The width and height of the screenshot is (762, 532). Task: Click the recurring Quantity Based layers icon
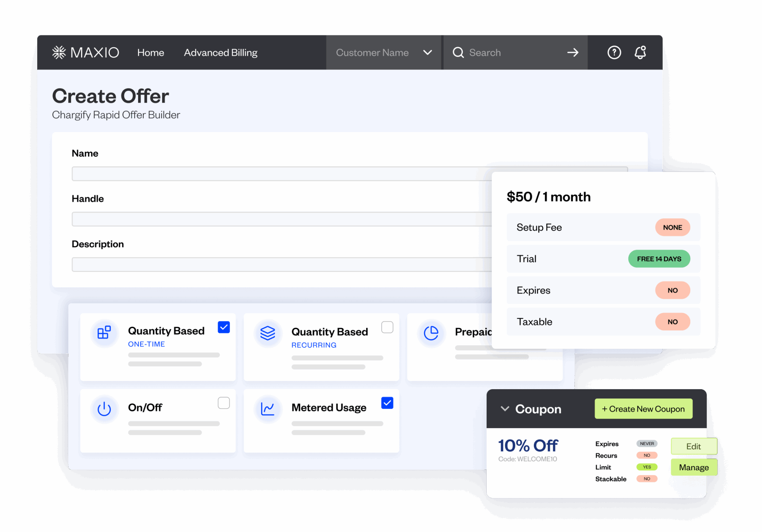tap(268, 333)
